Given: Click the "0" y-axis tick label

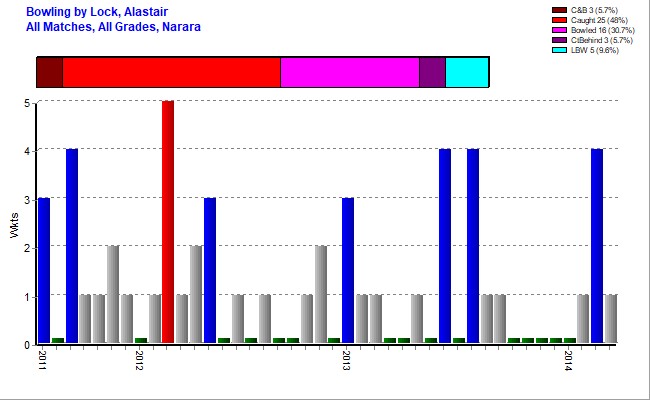Looking at the screenshot, I should [x=27, y=345].
